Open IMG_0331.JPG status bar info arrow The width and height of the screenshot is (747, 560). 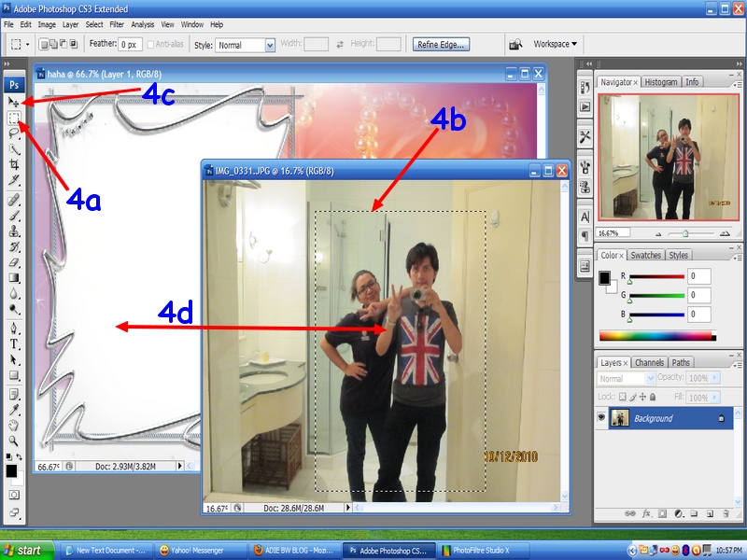click(347, 508)
